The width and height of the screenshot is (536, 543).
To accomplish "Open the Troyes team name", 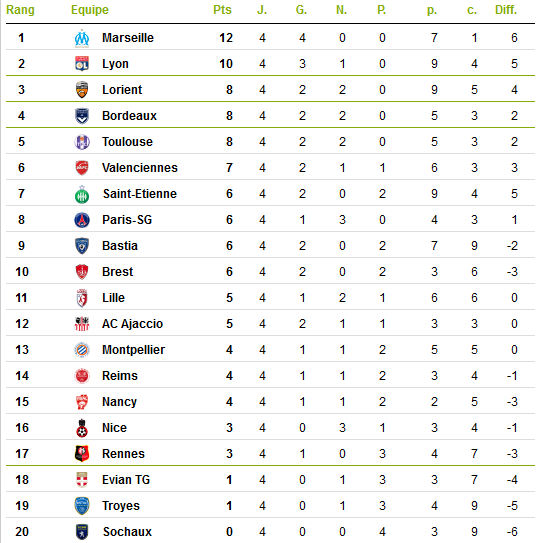I will (120, 506).
